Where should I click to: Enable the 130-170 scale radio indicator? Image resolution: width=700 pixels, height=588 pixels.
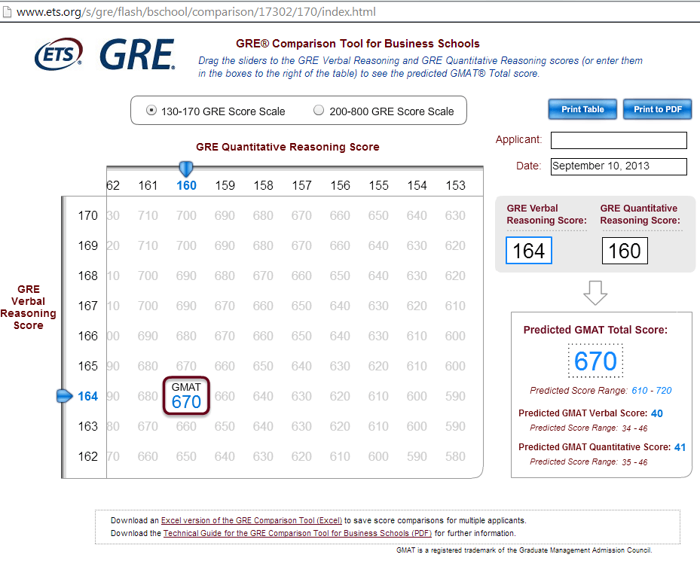tap(151, 109)
